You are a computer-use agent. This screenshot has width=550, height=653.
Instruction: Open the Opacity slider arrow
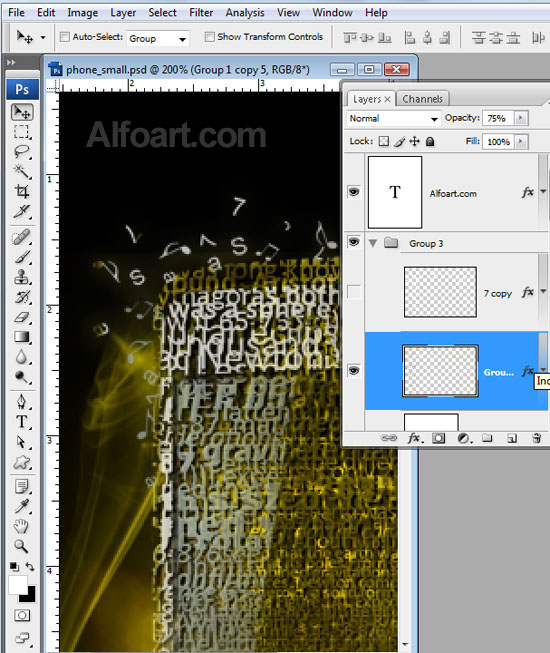tap(520, 118)
